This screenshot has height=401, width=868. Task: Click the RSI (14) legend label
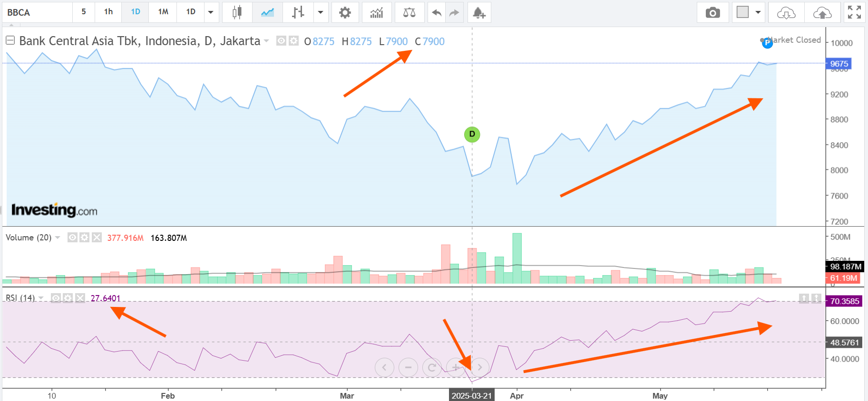[20, 298]
